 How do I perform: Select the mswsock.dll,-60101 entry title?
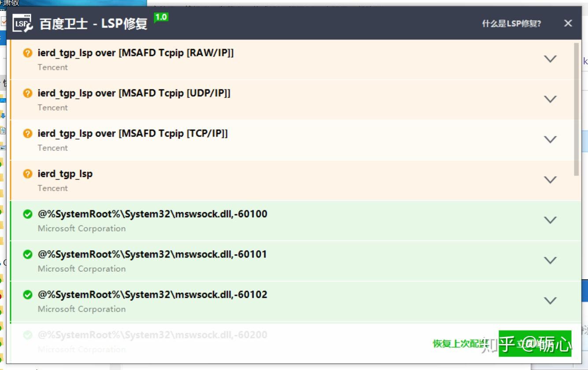[x=152, y=255]
